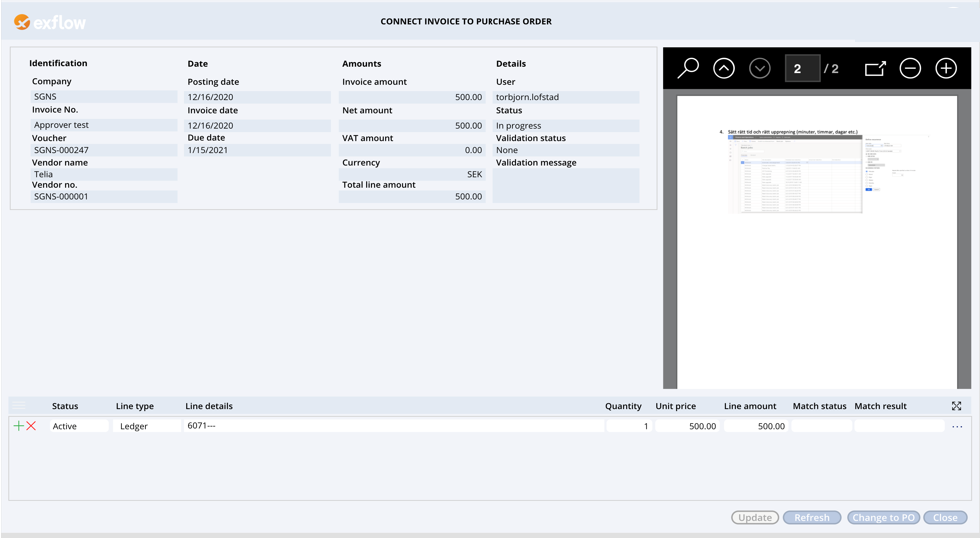This screenshot has width=980, height=539.
Task: Click the Vendor name value Telia
Action: pos(104,175)
